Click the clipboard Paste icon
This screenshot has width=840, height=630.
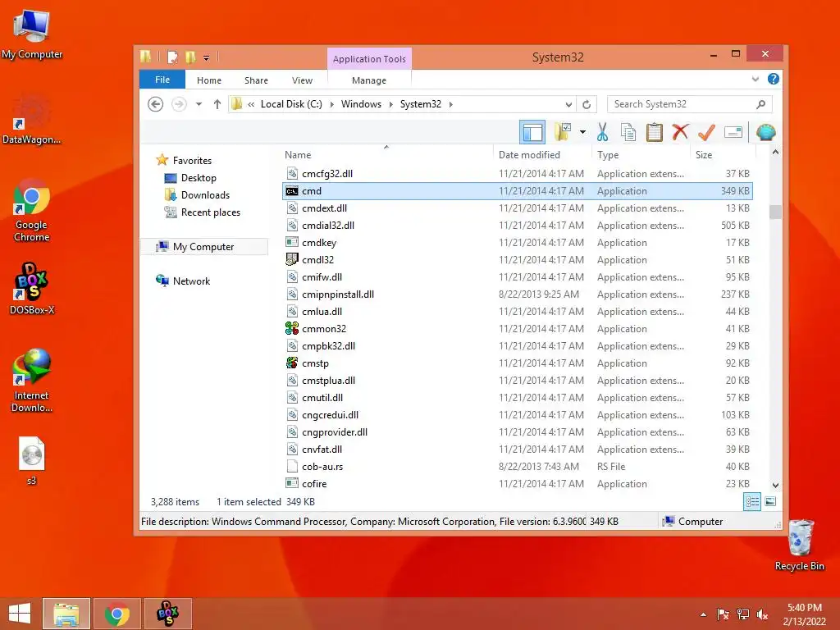[x=654, y=132]
